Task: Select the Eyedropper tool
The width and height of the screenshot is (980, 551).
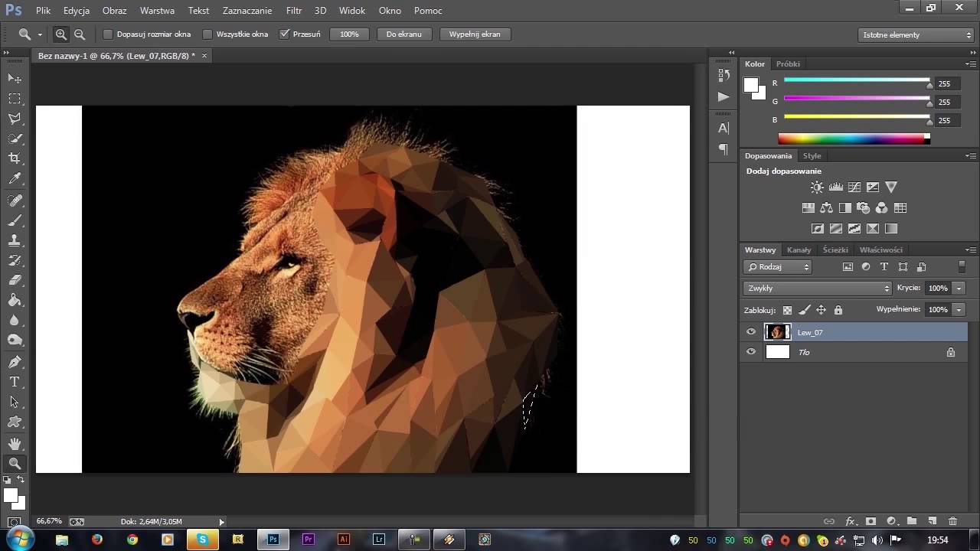Action: (15, 179)
